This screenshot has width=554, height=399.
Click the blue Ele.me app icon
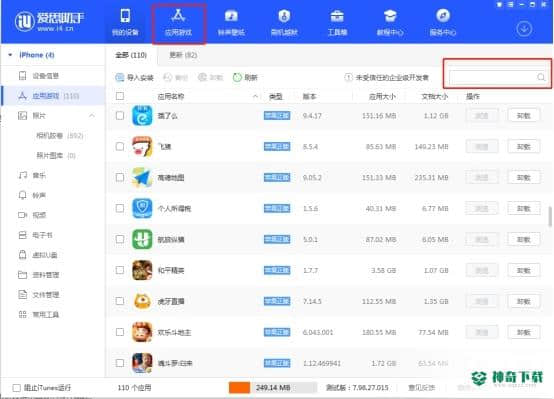pos(142,116)
